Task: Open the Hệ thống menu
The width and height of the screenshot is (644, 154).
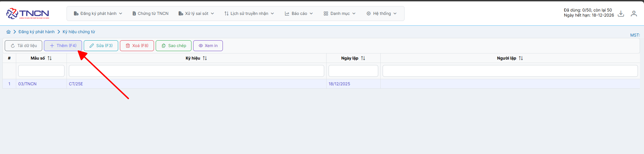Action: pyautogui.click(x=382, y=14)
